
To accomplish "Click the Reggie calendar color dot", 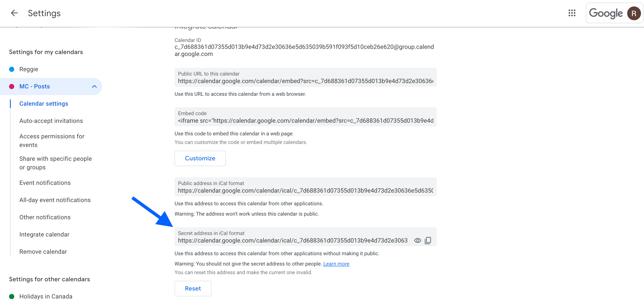I will [11, 69].
